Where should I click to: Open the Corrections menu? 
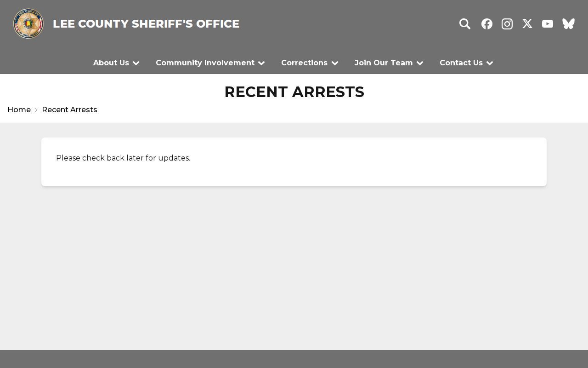click(x=304, y=63)
